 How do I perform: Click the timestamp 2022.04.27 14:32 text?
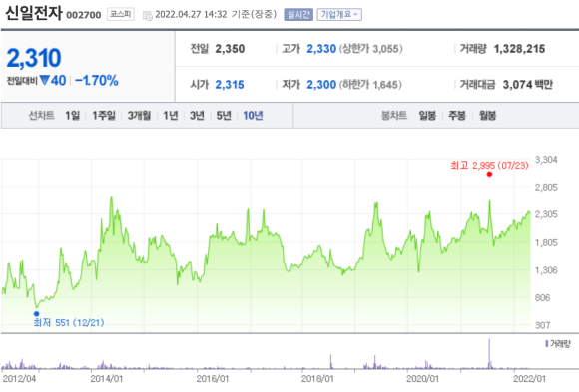click(191, 14)
